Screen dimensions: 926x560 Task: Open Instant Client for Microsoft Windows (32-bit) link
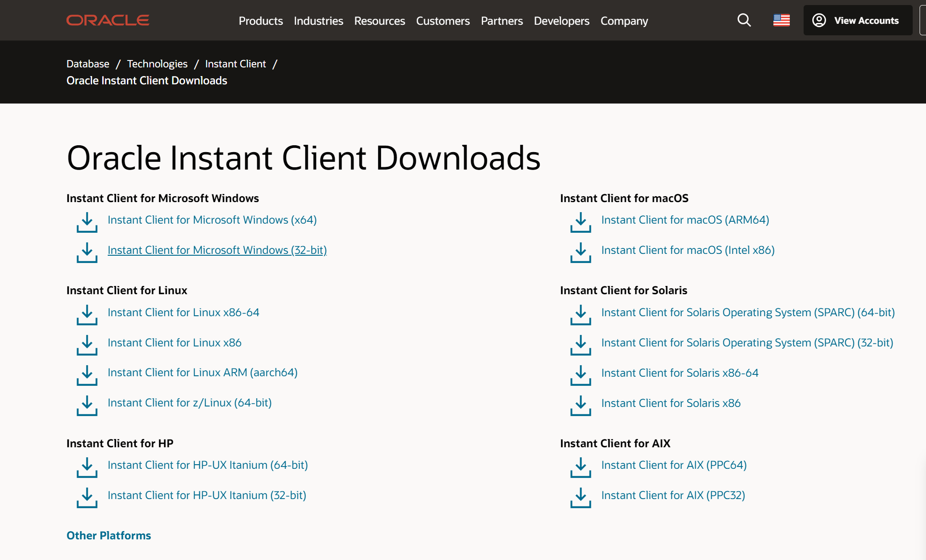click(217, 250)
